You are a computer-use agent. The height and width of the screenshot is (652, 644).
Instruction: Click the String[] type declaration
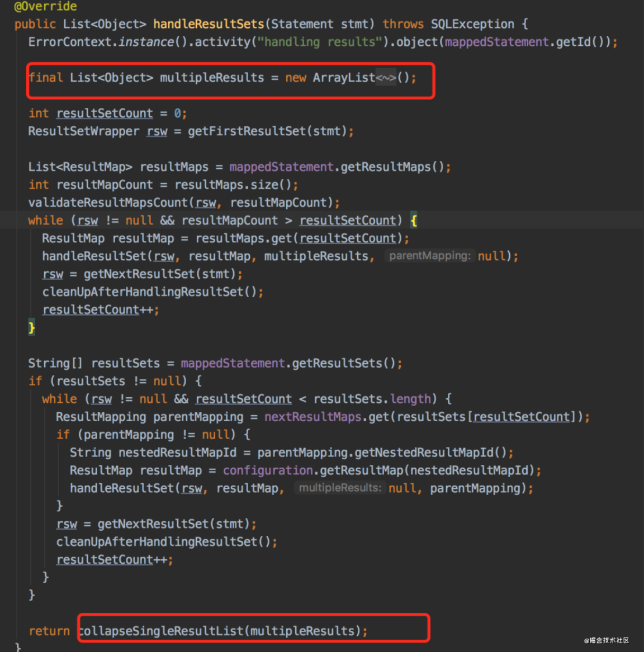[x=56, y=363]
